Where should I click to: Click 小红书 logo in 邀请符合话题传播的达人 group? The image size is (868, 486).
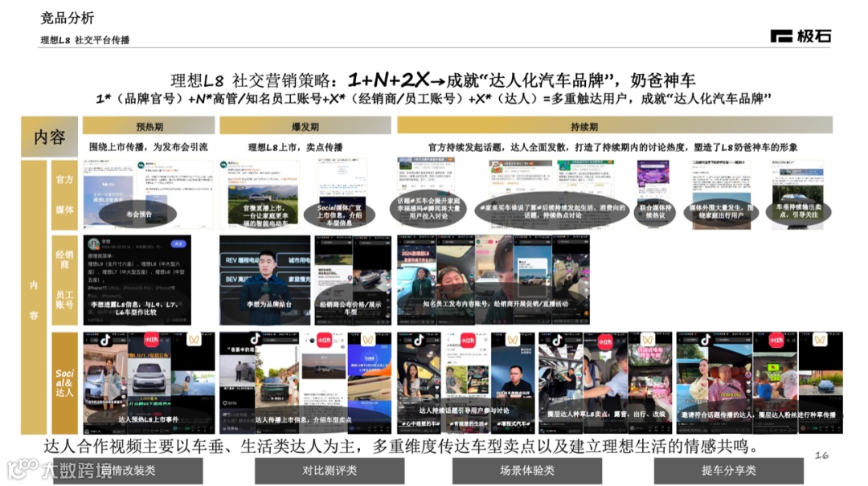point(776,340)
